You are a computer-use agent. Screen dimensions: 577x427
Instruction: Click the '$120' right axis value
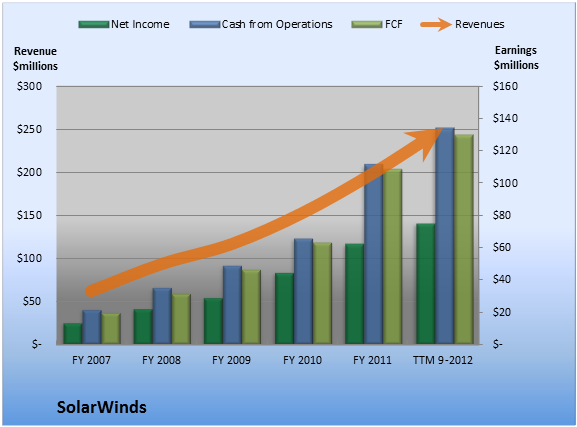(505, 150)
